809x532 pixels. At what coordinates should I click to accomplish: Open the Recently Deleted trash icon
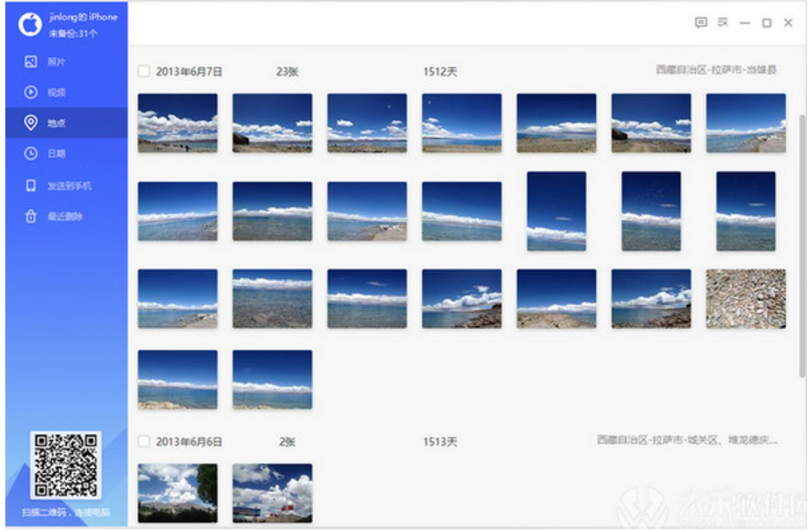[31, 217]
